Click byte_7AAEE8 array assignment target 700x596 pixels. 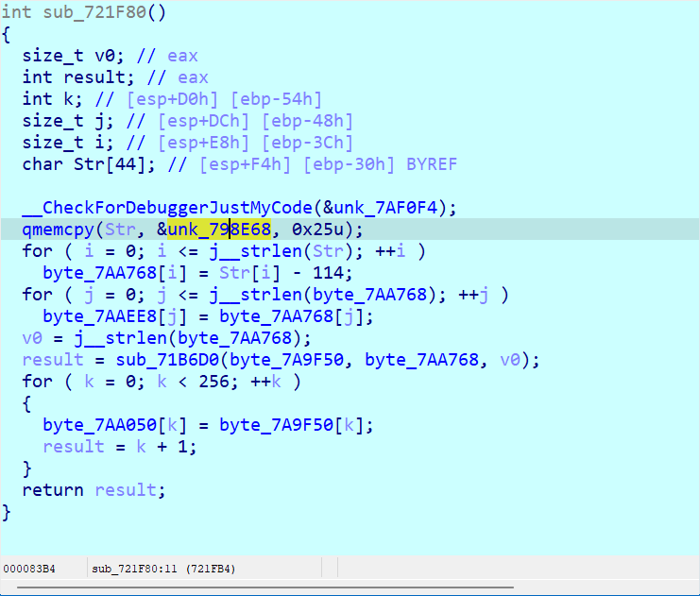pyautogui.click(x=99, y=316)
